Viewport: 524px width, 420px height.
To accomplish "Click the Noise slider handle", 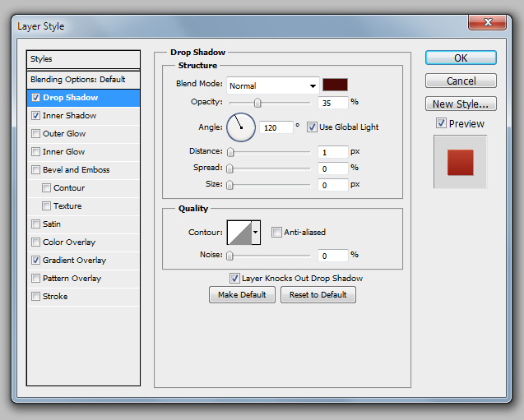I will coord(230,256).
